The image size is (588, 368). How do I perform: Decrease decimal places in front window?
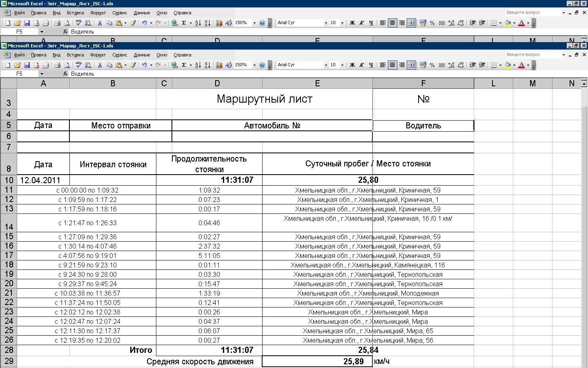pos(461,65)
